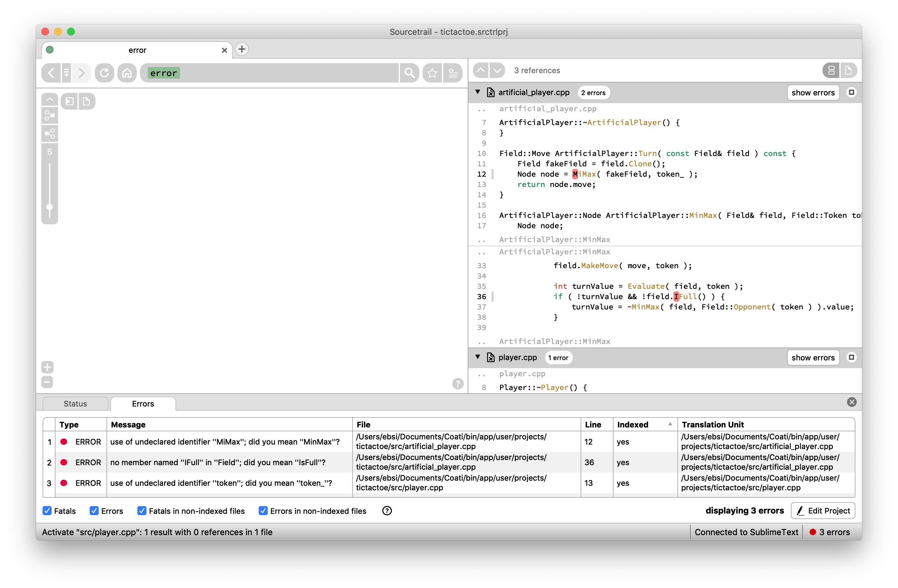Click the Evaluate call on line 35
This screenshot has width=898, height=588.
pyautogui.click(x=646, y=286)
